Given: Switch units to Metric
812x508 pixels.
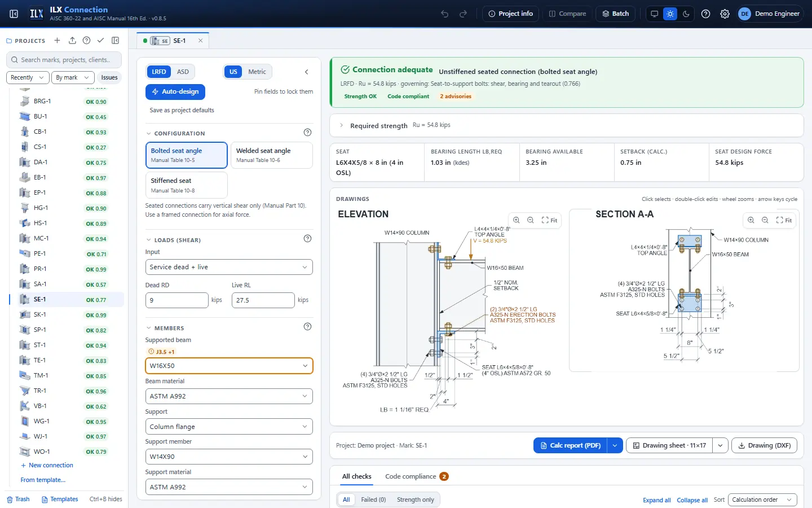Looking at the screenshot, I should [257, 72].
